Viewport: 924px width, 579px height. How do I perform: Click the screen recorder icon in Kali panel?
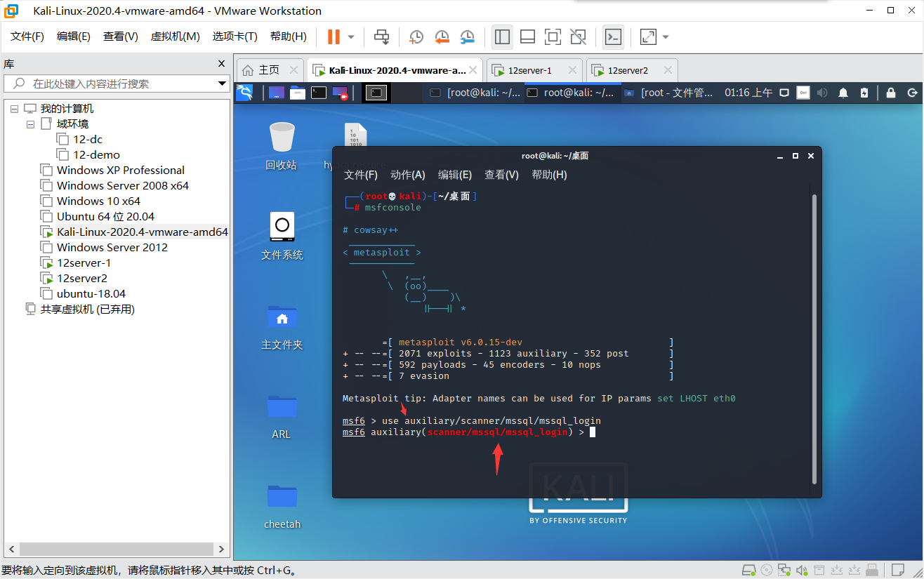pyautogui.click(x=340, y=92)
